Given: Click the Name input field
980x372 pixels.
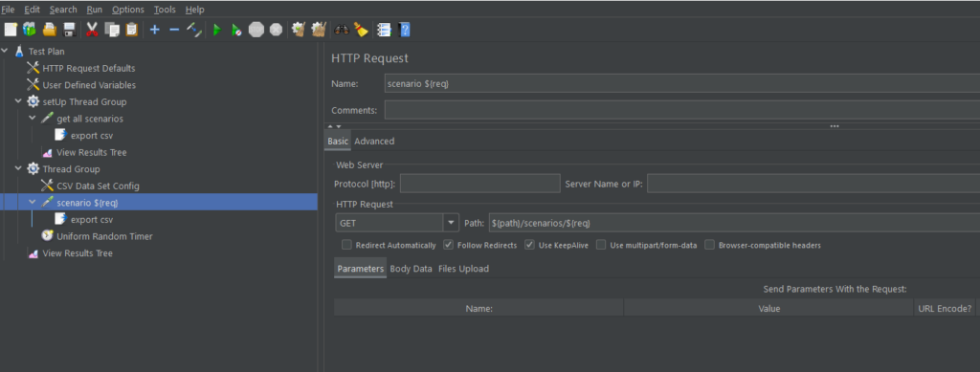Looking at the screenshot, I should pos(681,83).
